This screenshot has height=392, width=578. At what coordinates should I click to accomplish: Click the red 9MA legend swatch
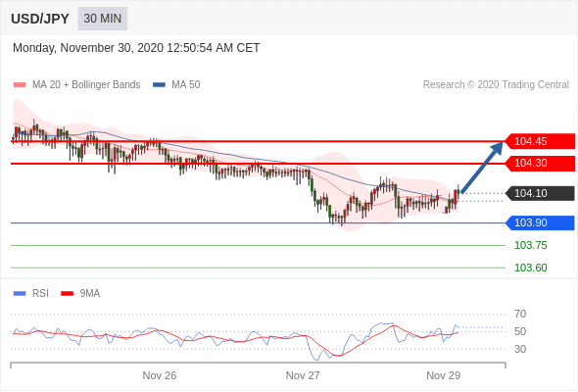pyautogui.click(x=67, y=294)
